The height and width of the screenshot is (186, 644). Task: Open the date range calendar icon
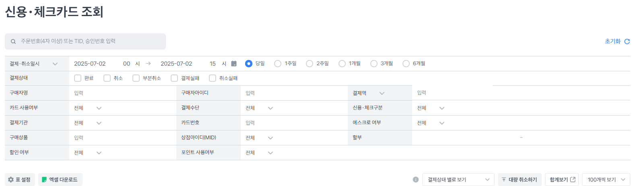234,64
